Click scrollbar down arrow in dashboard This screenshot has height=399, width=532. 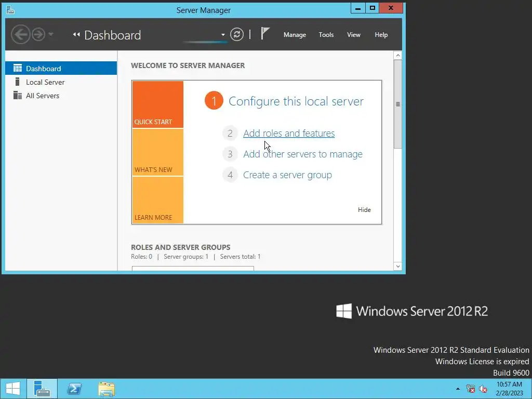pyautogui.click(x=397, y=267)
